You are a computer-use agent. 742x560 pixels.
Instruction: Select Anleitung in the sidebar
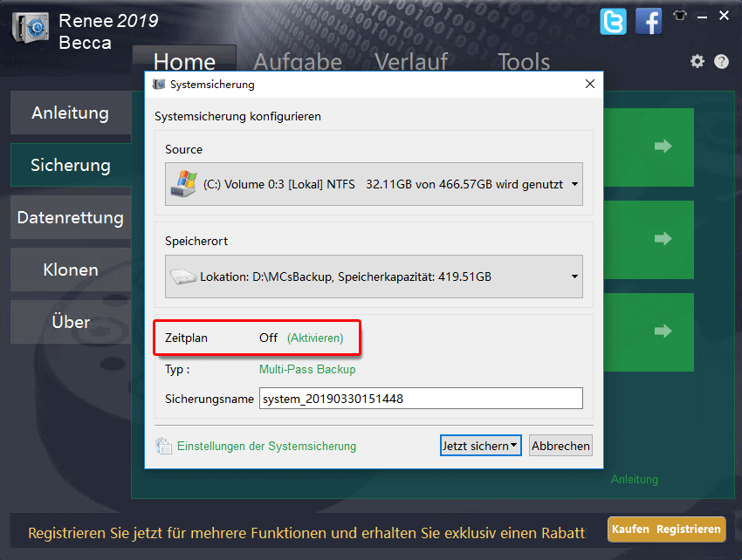coord(71,113)
